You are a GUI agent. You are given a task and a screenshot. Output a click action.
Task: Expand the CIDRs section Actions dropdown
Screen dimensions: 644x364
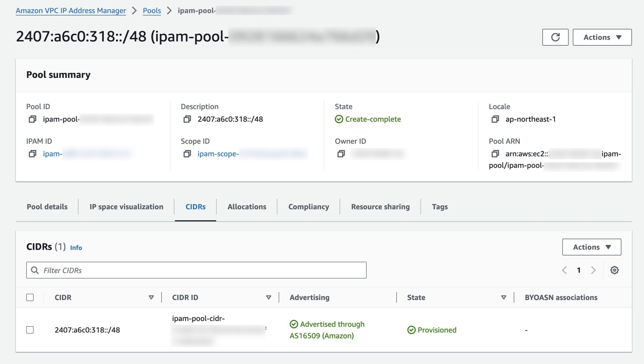591,247
